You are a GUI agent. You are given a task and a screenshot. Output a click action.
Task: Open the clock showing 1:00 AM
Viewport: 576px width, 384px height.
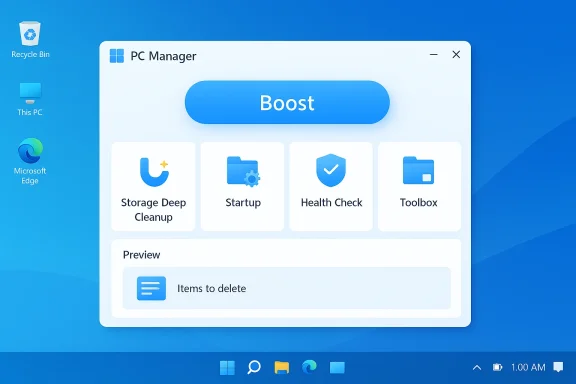coord(528,367)
